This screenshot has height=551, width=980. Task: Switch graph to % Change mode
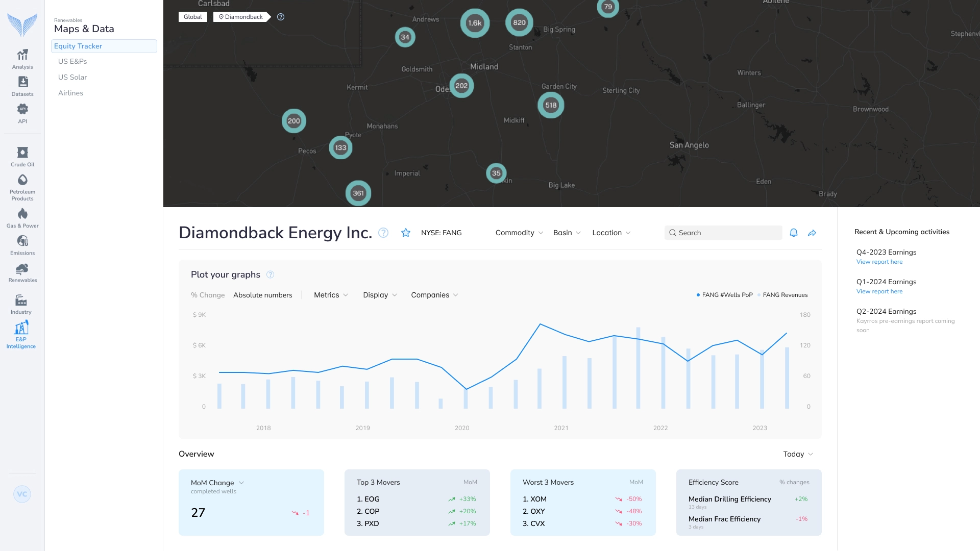coord(208,295)
